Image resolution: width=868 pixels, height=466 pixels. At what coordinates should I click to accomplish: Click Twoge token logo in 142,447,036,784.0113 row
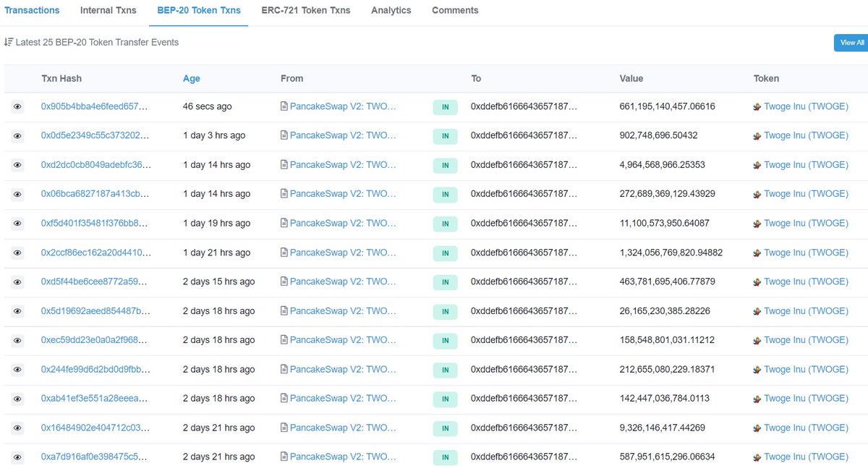[x=757, y=399]
